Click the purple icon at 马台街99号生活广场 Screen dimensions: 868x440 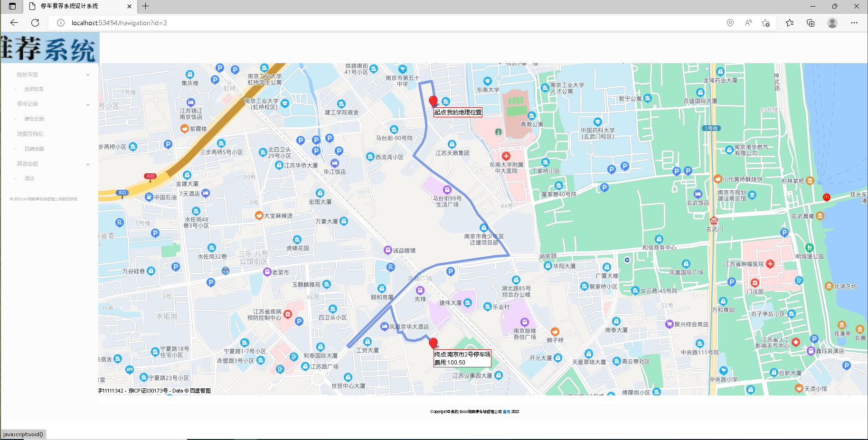(447, 189)
